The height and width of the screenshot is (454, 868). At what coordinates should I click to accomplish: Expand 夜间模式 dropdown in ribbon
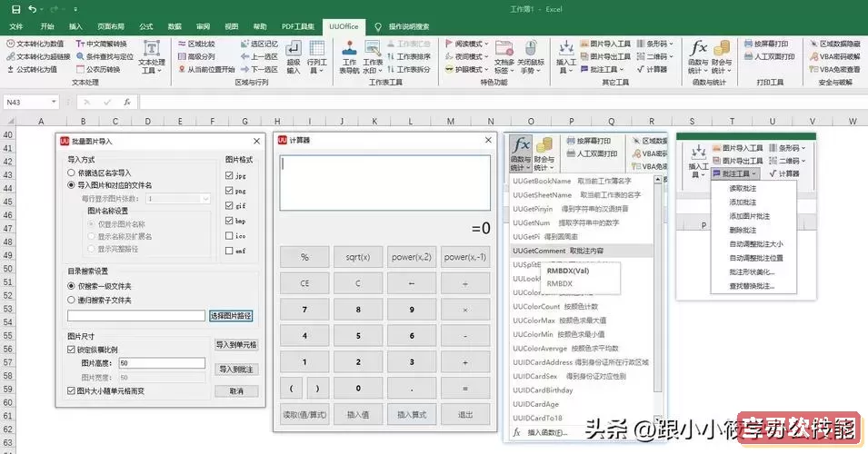(x=467, y=56)
